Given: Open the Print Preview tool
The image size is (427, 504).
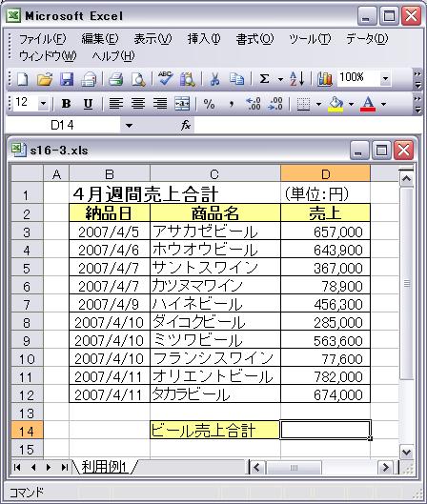Looking at the screenshot, I should coord(138,79).
